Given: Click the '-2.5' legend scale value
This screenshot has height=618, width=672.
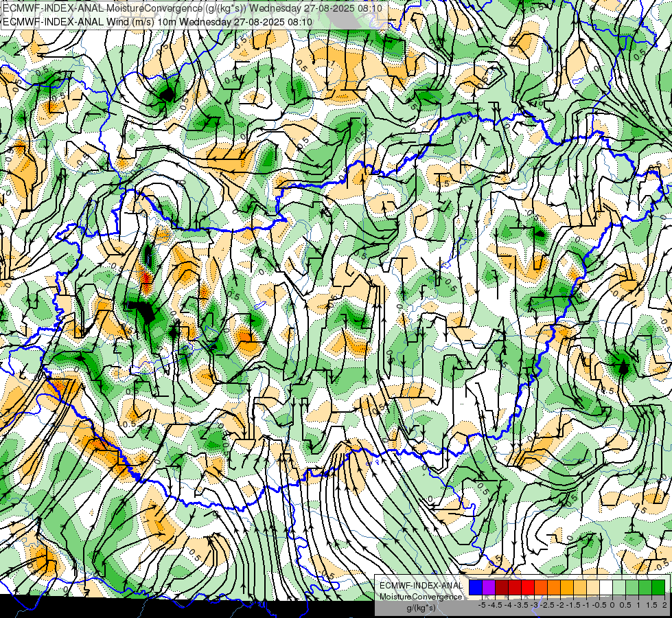Looking at the screenshot, I should [x=547, y=605].
